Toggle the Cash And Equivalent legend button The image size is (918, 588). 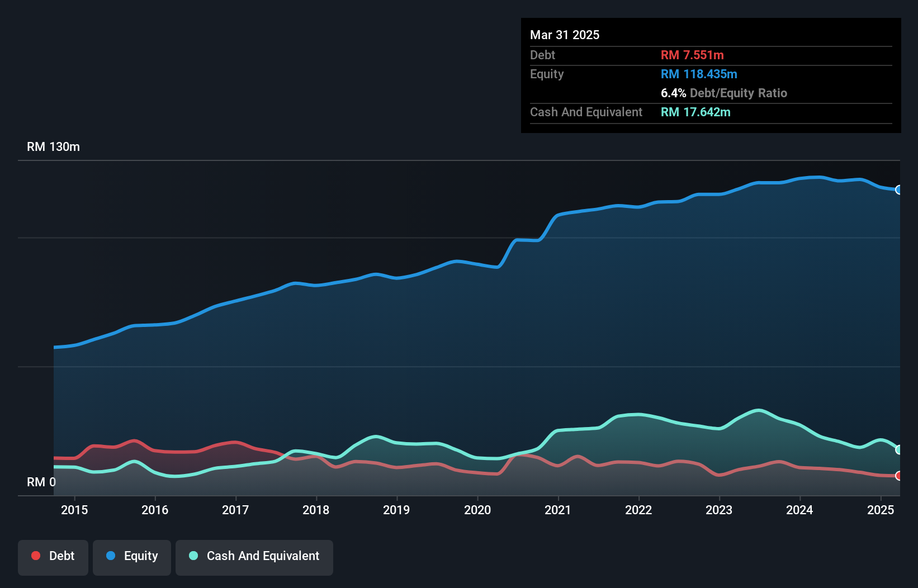254,557
